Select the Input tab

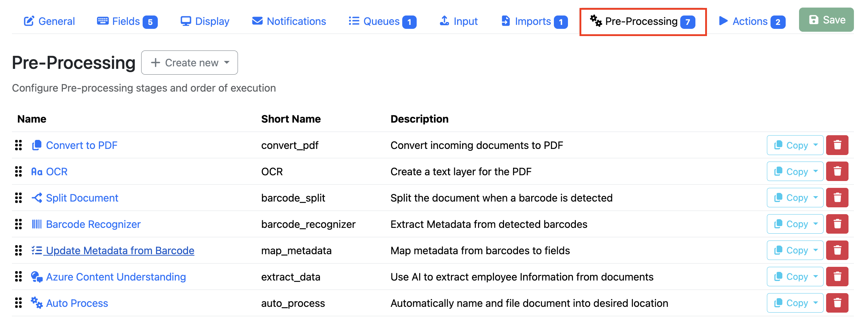(x=459, y=21)
